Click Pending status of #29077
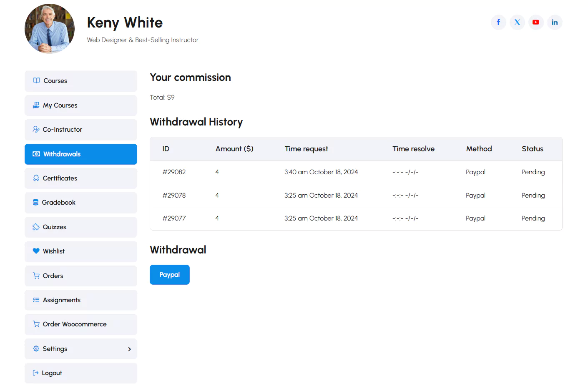This screenshot has width=588, height=391. [533, 218]
